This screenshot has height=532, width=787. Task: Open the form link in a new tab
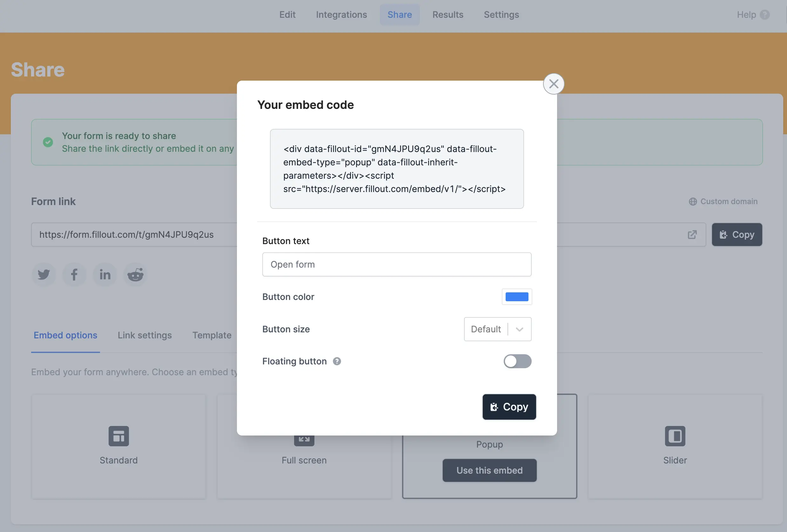[692, 235]
